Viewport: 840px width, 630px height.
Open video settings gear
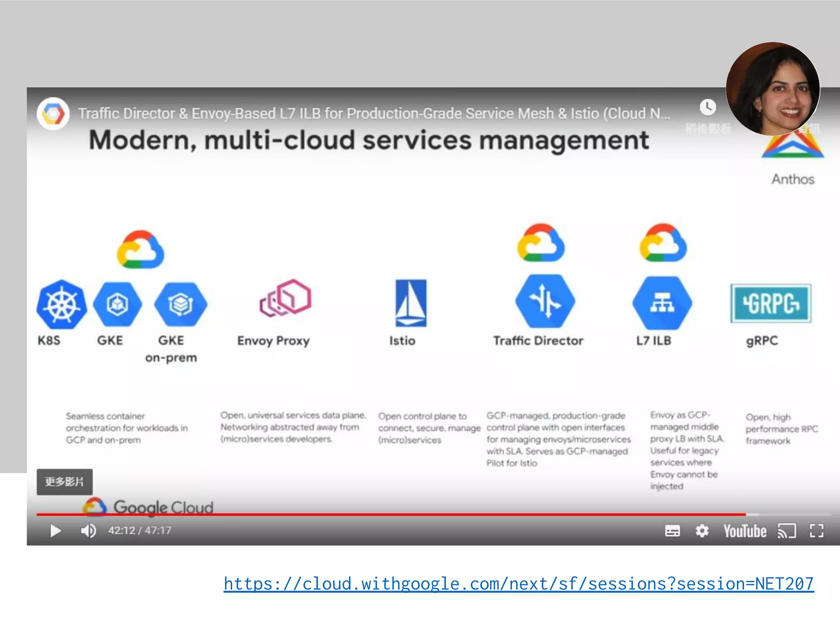pyautogui.click(x=702, y=531)
